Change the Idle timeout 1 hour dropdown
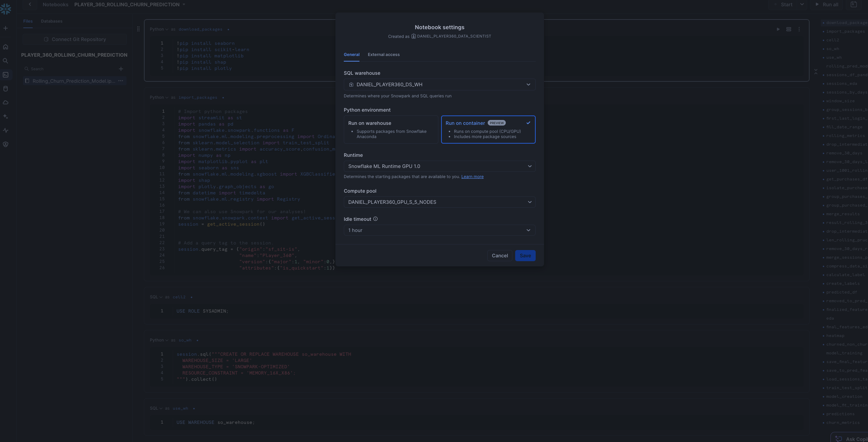868x442 pixels. (439, 230)
